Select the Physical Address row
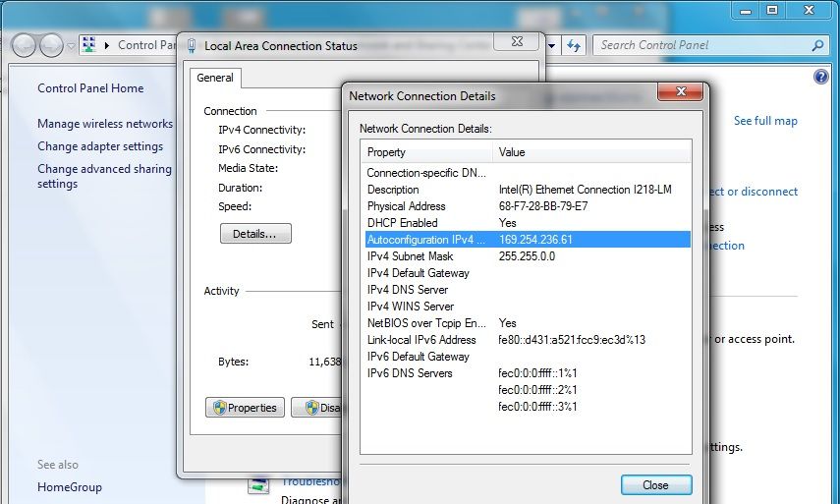The image size is (840, 504). pyautogui.click(x=528, y=206)
